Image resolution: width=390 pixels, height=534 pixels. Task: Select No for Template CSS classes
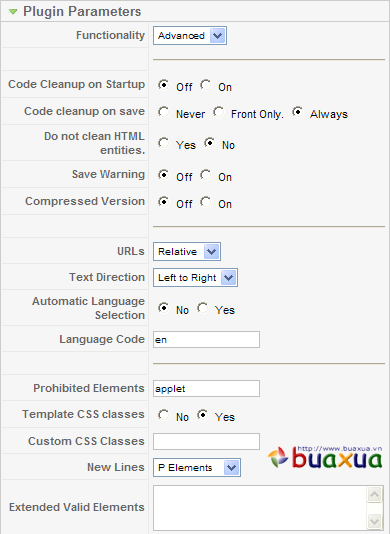coord(163,415)
